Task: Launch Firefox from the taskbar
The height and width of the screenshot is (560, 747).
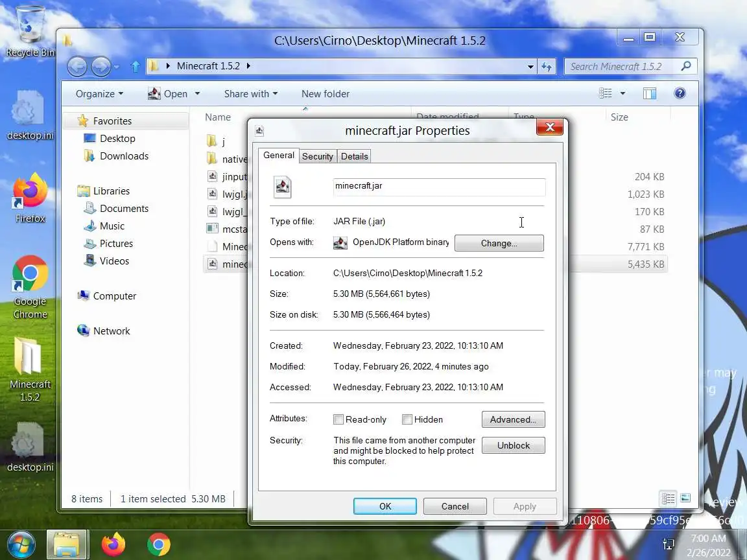Action: click(113, 544)
